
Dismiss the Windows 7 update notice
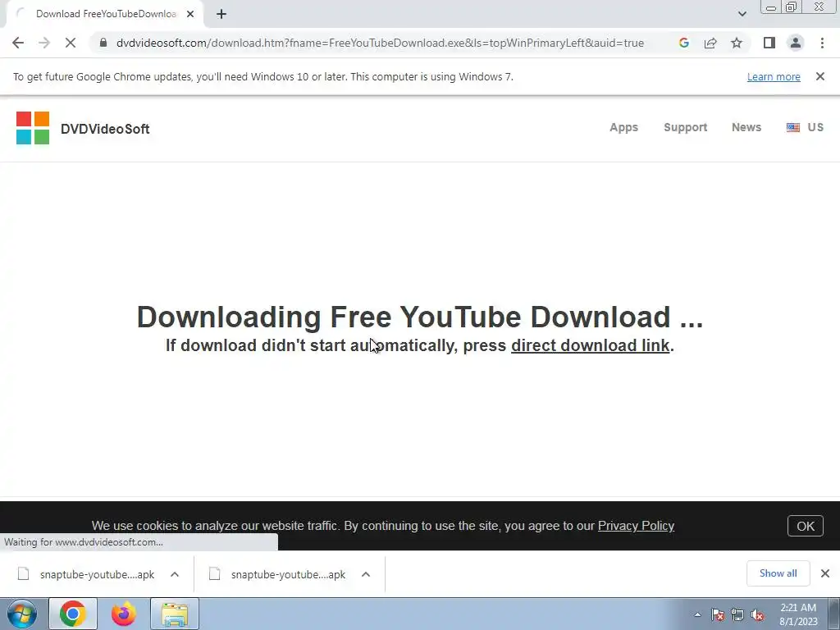[x=820, y=76]
